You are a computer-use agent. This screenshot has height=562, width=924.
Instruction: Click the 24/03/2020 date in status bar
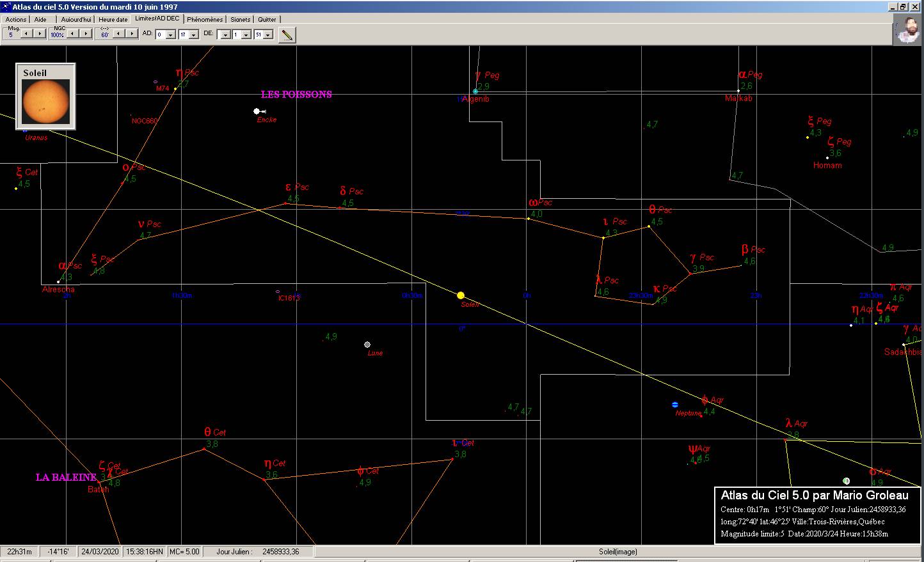(101, 552)
